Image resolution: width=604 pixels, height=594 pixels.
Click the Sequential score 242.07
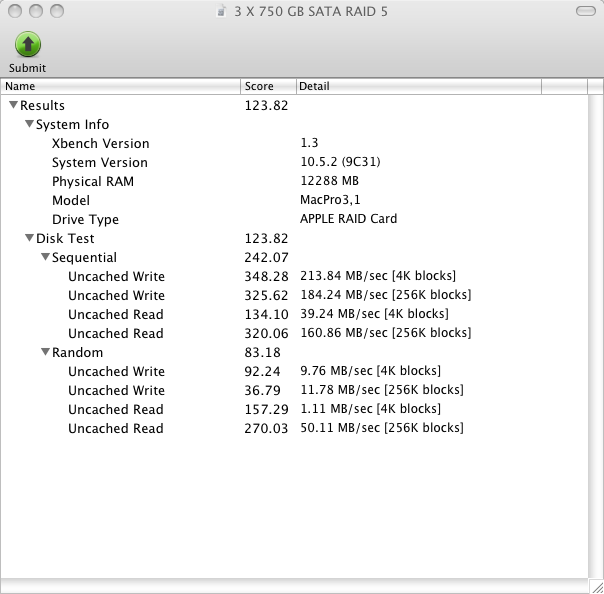[x=266, y=257]
